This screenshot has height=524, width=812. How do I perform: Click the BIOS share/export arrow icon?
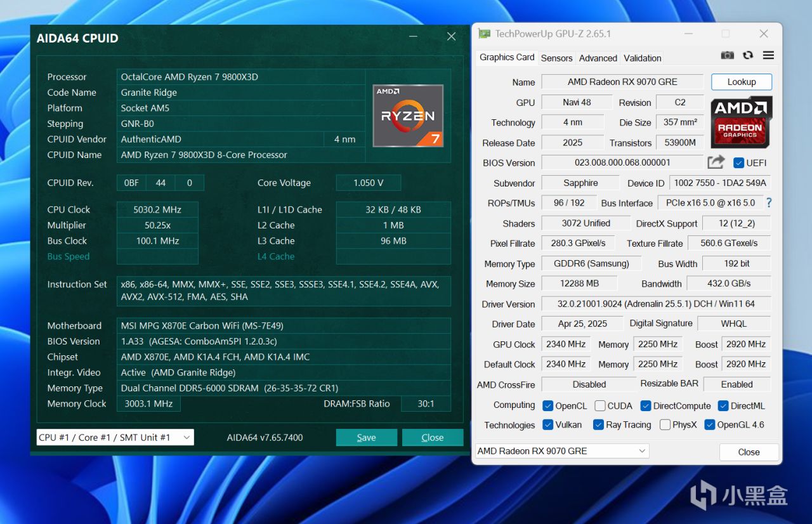click(716, 162)
